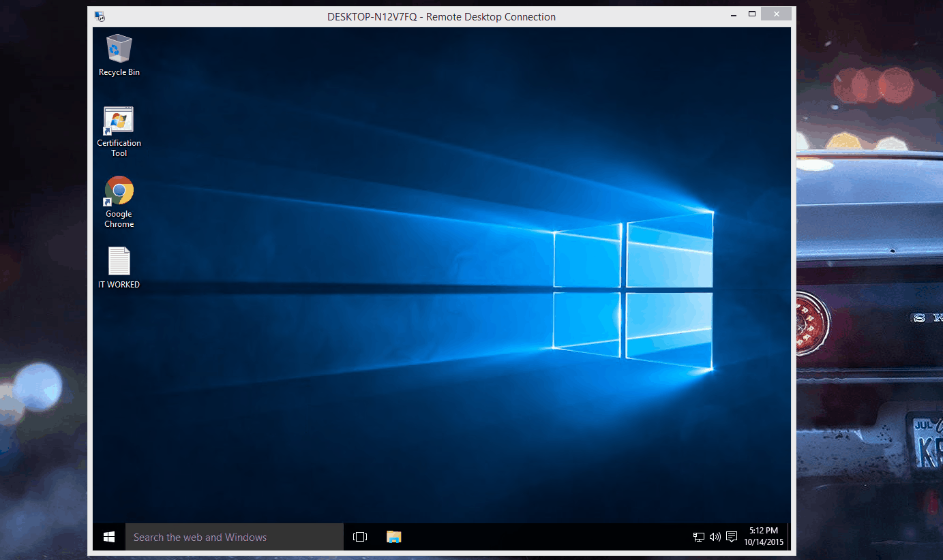Screen dimensions: 943x560
Task: Click the DESKTOP-N12V7FQ title bar text
Action: pos(441,17)
